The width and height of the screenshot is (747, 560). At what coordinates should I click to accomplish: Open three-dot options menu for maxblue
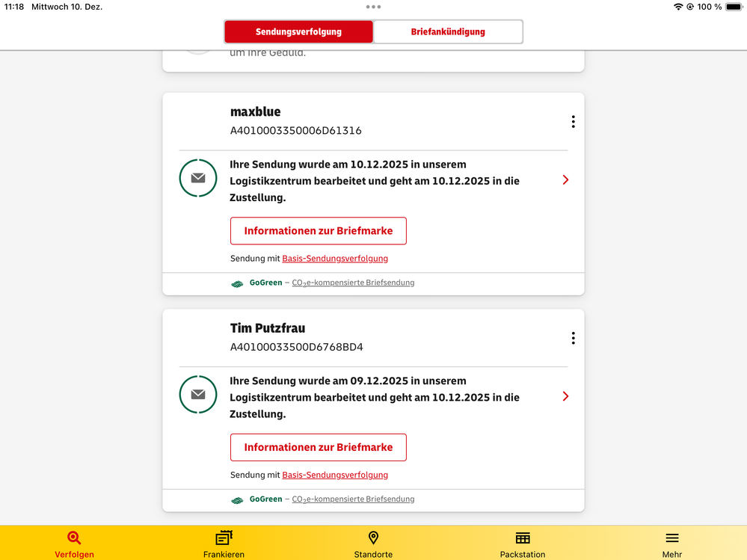tap(573, 122)
